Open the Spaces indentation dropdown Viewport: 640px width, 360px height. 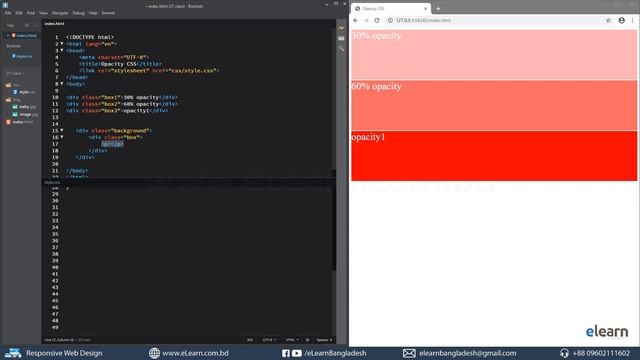(324, 340)
